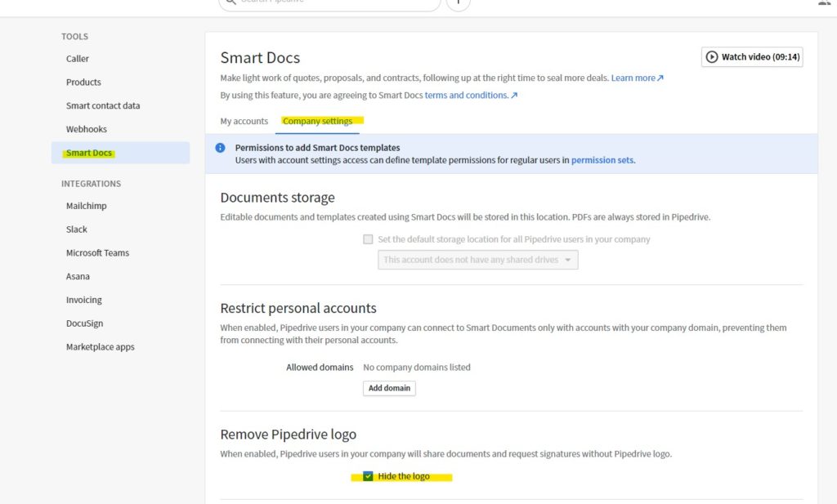Click the Restrict personal accounts heading
This screenshot has height=504, width=837.
[x=298, y=308]
